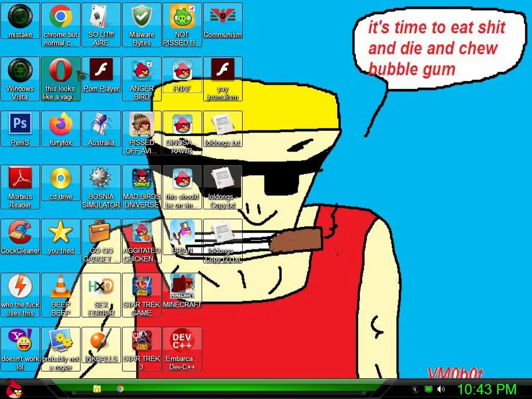The width and height of the screenshot is (532, 399).
Task: Click the Chrome icon on the taskbar
Action: tap(120, 389)
